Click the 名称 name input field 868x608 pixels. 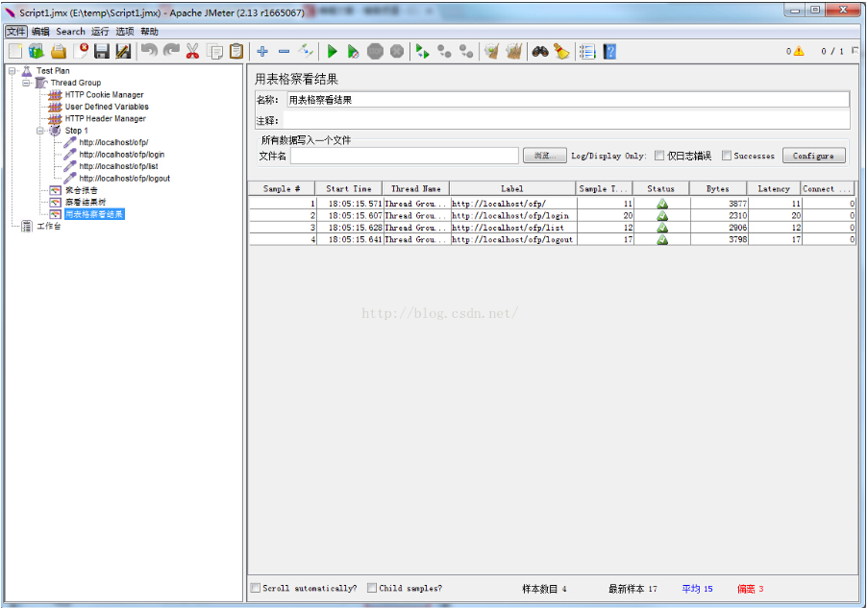568,100
